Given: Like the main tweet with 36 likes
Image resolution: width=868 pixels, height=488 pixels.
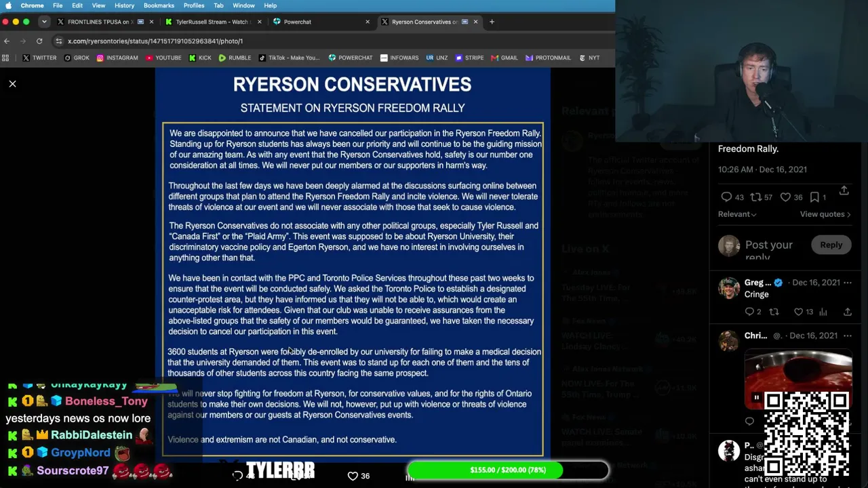Looking at the screenshot, I should [785, 197].
